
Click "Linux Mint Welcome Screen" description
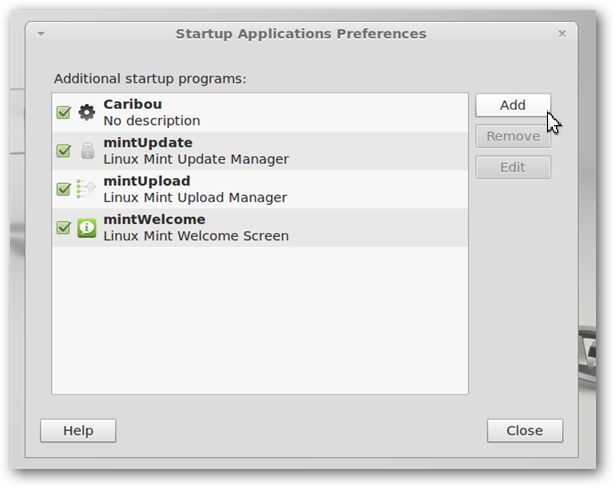(196, 236)
